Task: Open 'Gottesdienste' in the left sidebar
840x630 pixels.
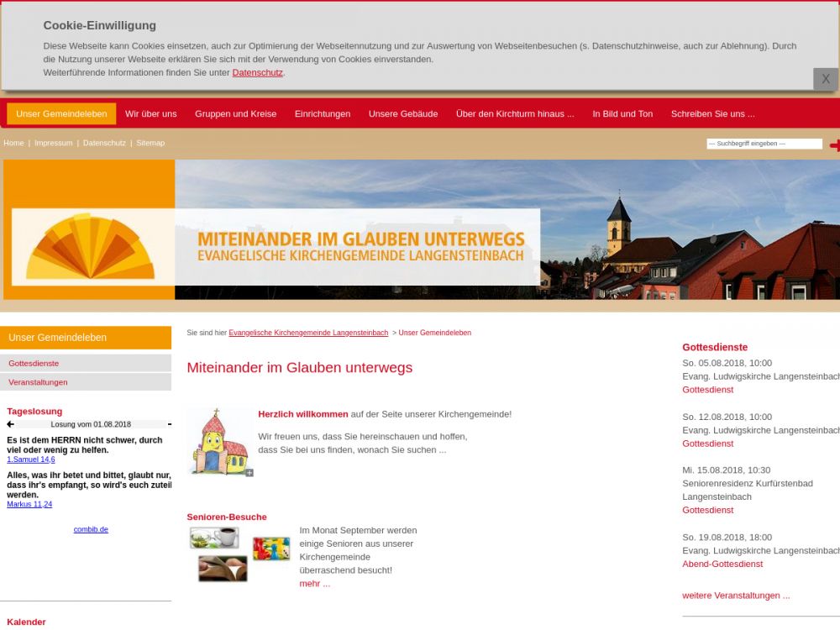Action: (x=34, y=364)
